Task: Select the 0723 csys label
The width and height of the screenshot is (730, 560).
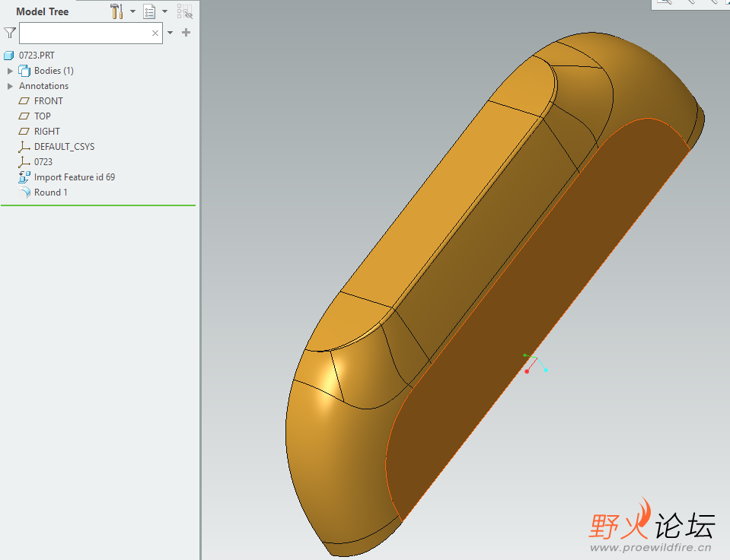Action: [43, 162]
